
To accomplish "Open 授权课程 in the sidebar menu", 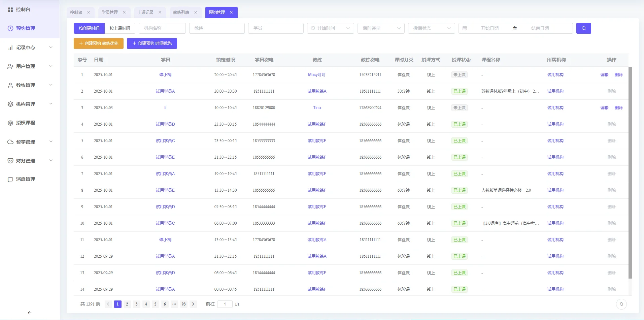I will pyautogui.click(x=26, y=123).
